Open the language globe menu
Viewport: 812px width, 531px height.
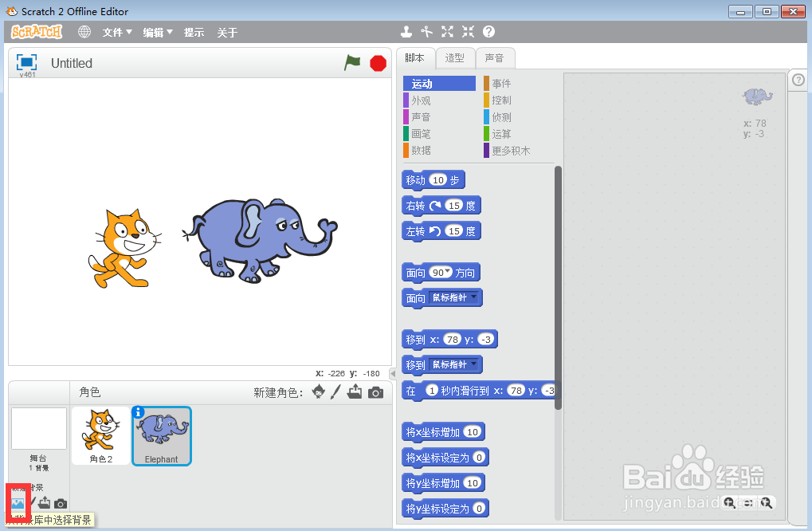coord(84,32)
